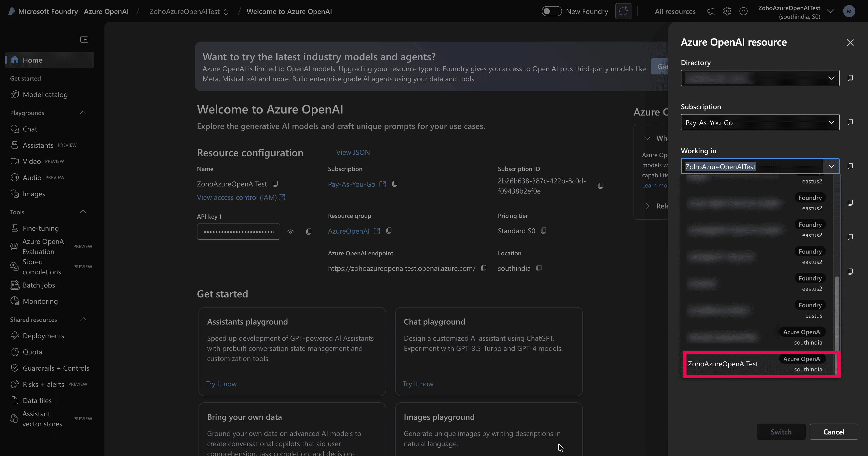Click the Switch button

[781, 432]
